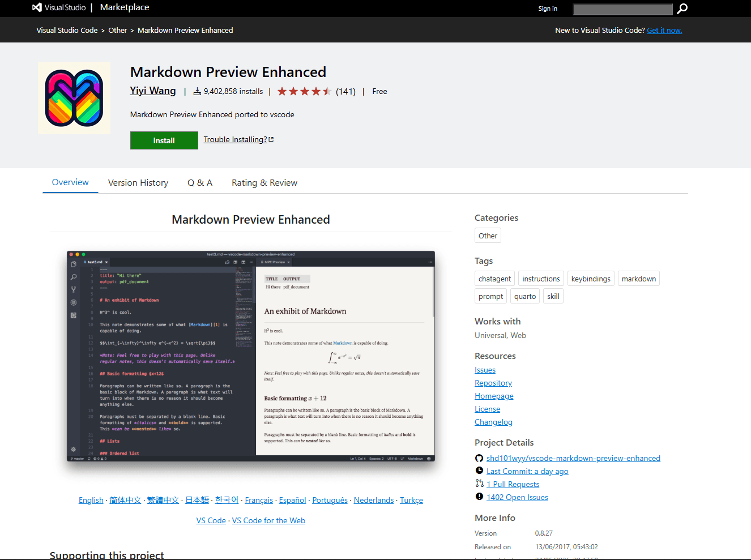Image resolution: width=751 pixels, height=560 pixels.
Task: Click the star rating icons
Action: pyautogui.click(x=304, y=91)
